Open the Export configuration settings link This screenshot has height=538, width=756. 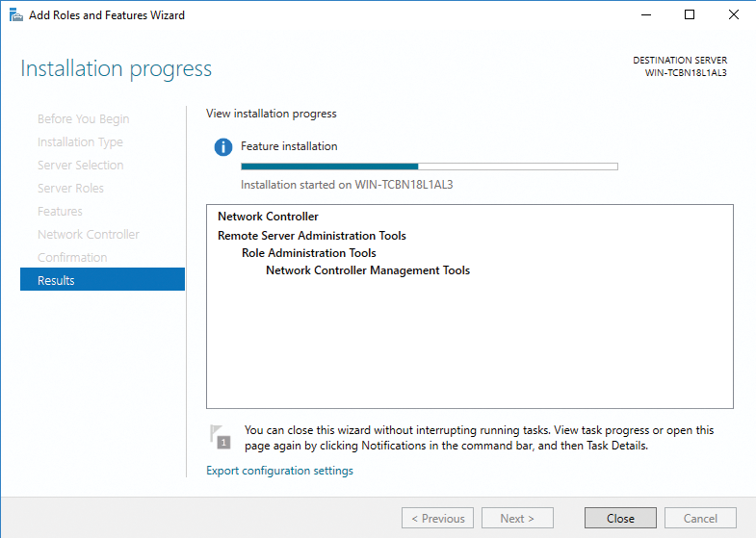pos(279,471)
